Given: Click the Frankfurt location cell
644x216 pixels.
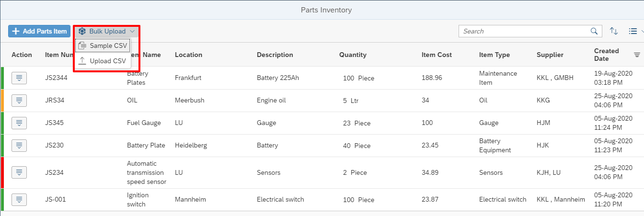Looking at the screenshot, I should click(188, 78).
